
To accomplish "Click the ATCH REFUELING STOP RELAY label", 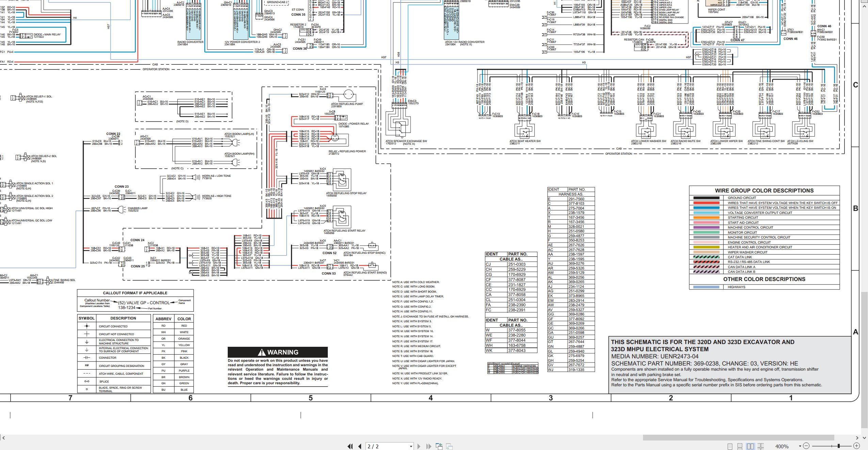I will tap(346, 193).
